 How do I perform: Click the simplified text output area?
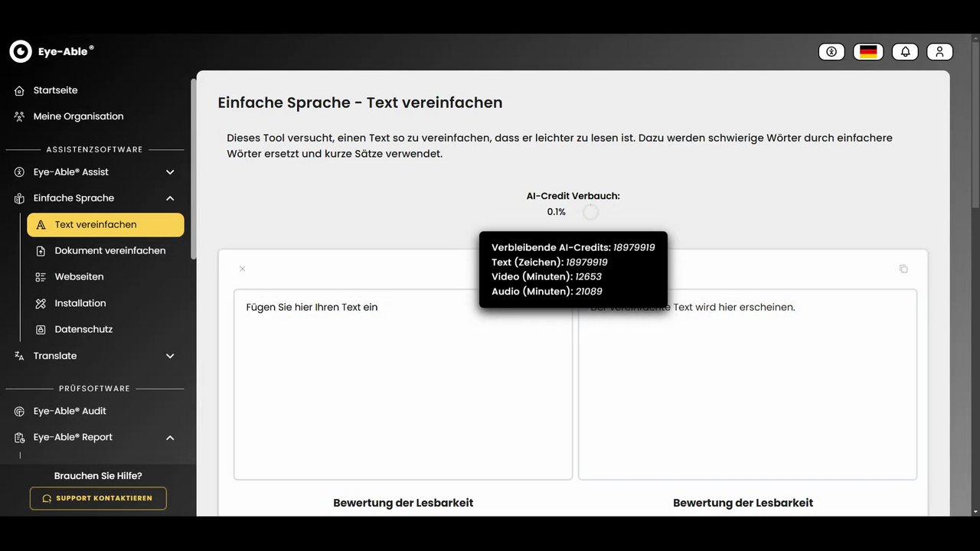[x=747, y=384]
